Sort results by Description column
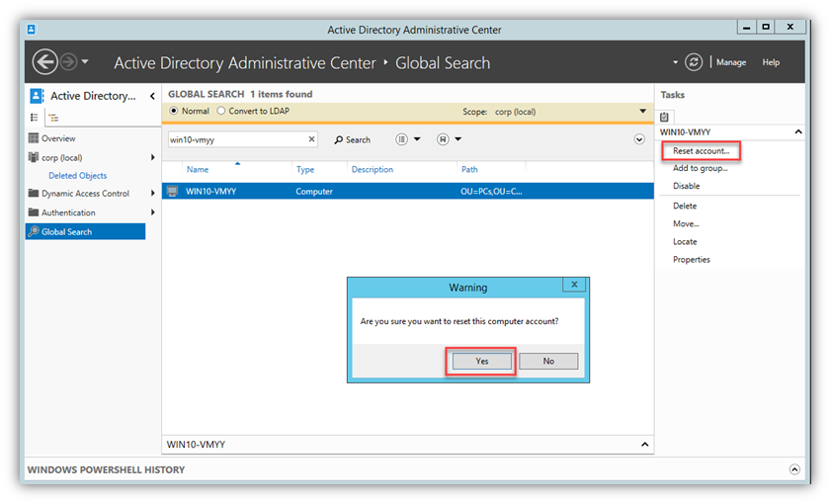 pyautogui.click(x=373, y=170)
